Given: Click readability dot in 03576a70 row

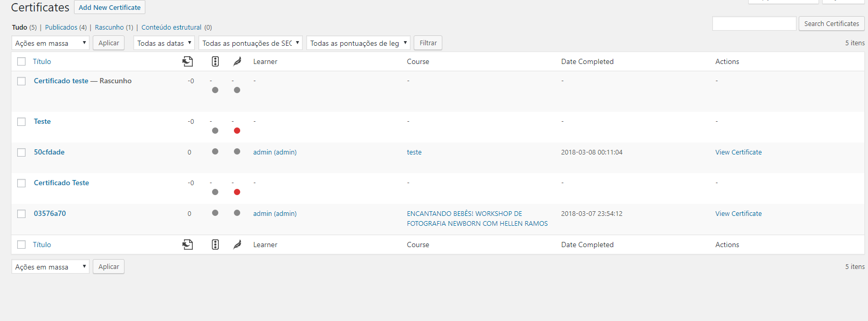Looking at the screenshot, I should 237,213.
